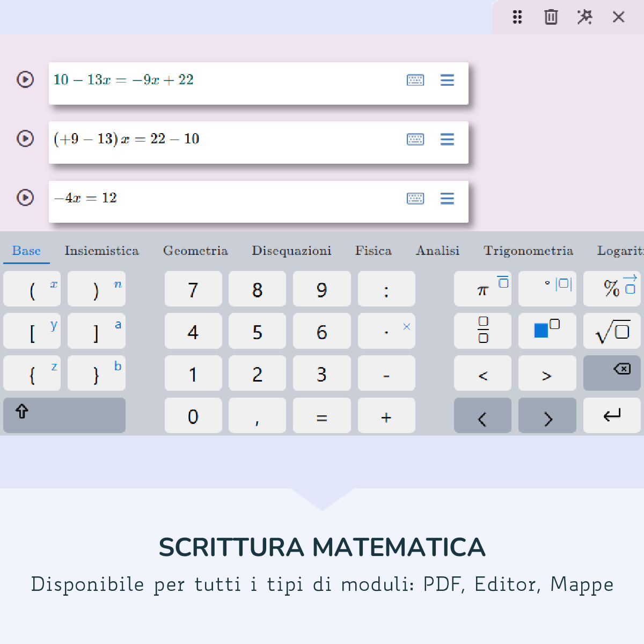The width and height of the screenshot is (644, 644).
Task: Switch to the Geometria tab
Action: pos(195,251)
